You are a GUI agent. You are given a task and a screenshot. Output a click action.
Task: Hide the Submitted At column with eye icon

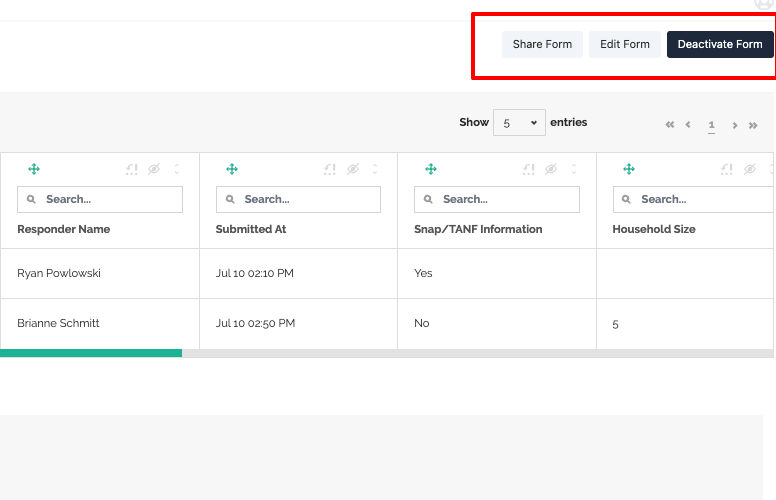coord(352,170)
